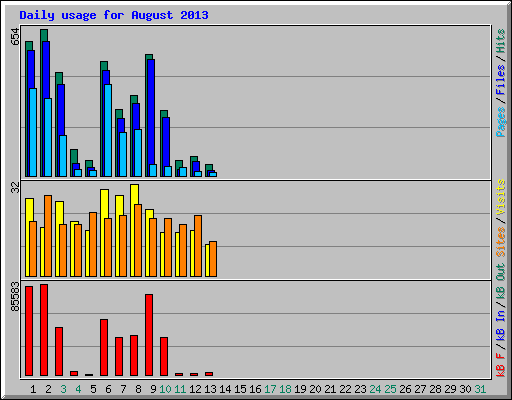
Task: Click the orange Sites bar for day 8
Action: 138,240
